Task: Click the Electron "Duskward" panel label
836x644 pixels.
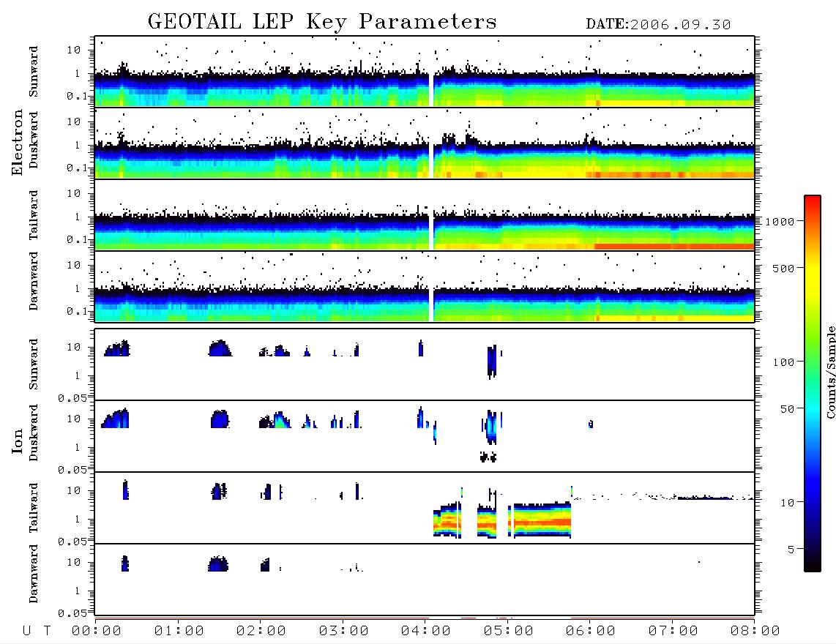Action: pyautogui.click(x=34, y=140)
